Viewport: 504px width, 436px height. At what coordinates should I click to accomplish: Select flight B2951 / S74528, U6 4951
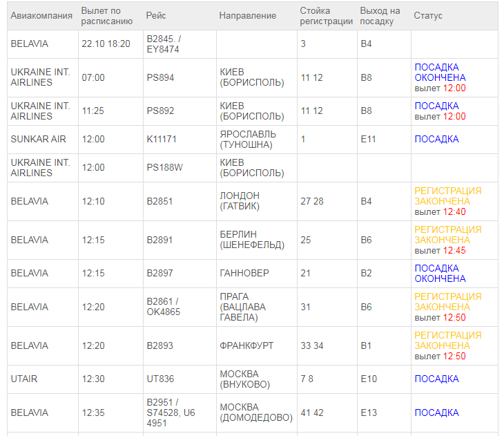pos(171,413)
